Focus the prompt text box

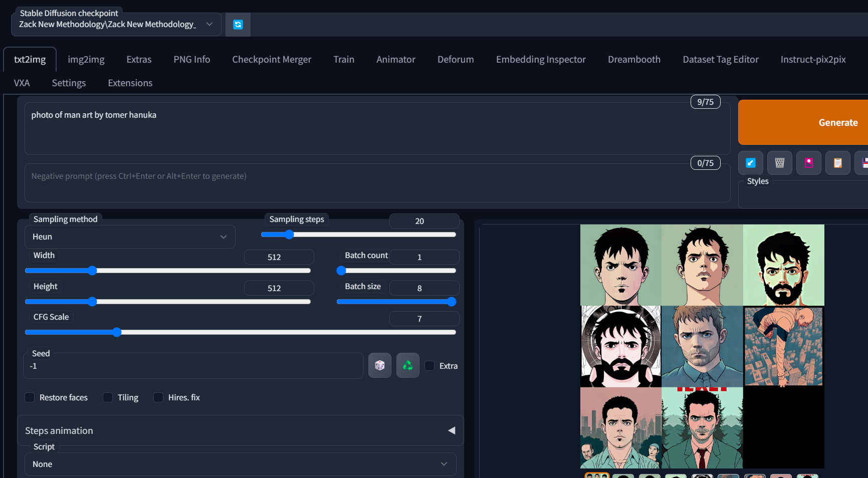(377, 129)
